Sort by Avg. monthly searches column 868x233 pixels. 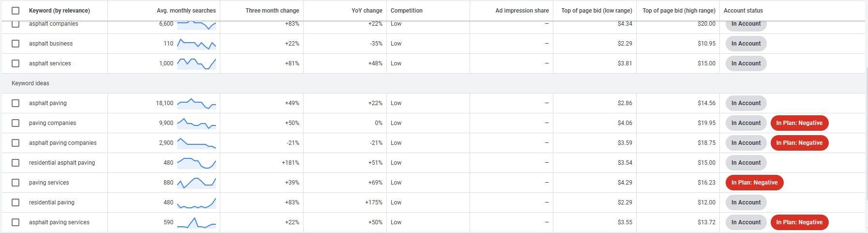click(x=186, y=11)
